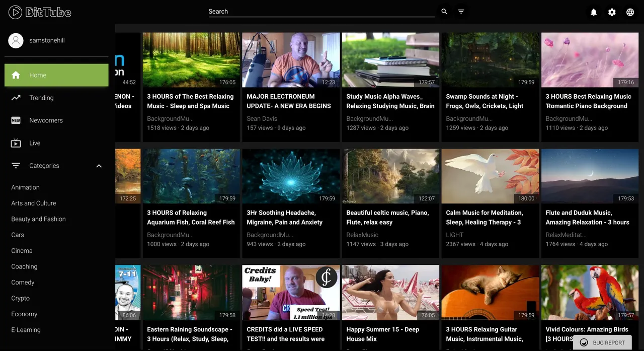Click the search magnifier icon

point(444,12)
